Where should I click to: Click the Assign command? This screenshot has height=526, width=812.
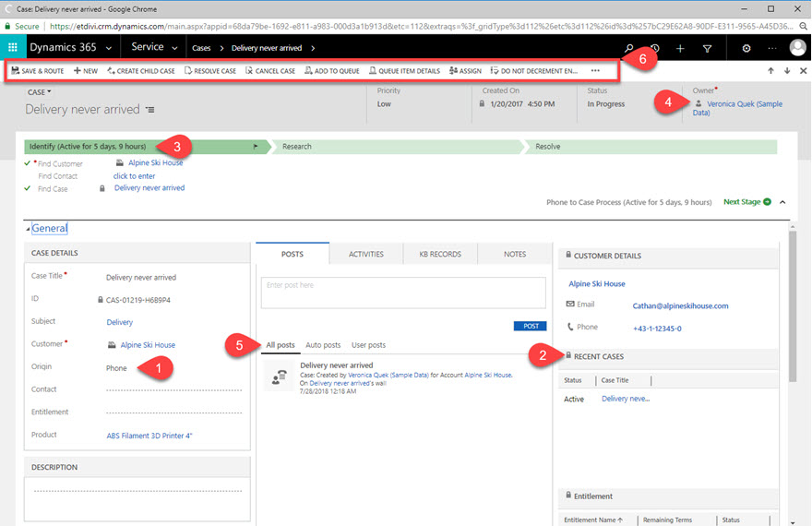tap(465, 71)
